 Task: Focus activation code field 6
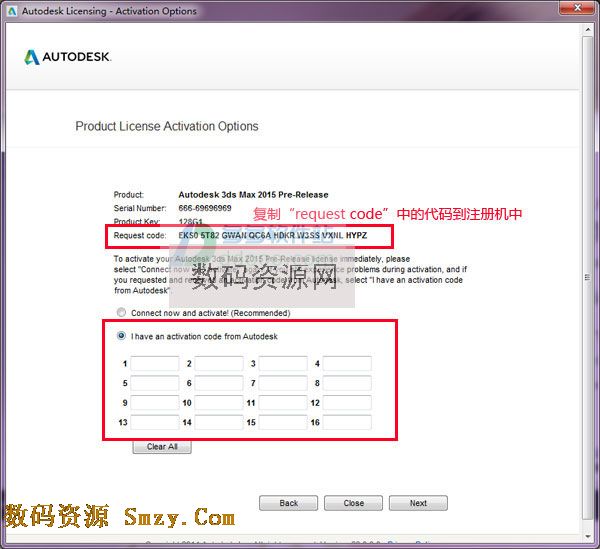click(x=219, y=383)
